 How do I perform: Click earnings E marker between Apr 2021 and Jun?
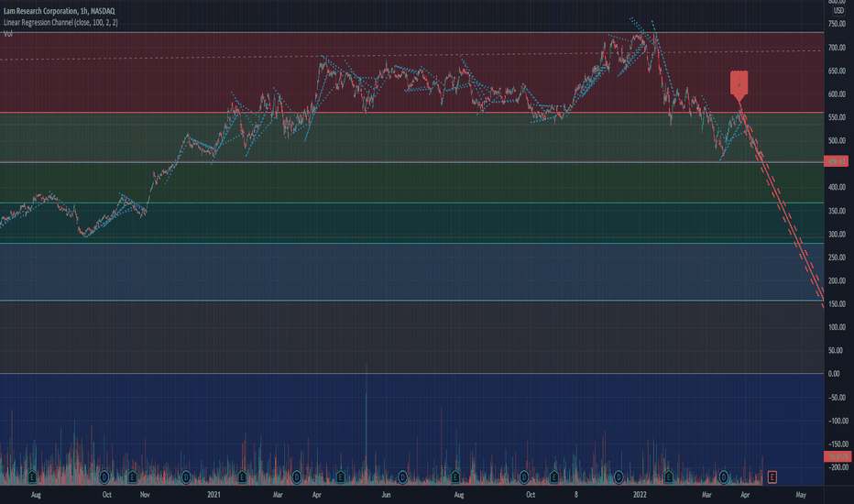(340, 477)
